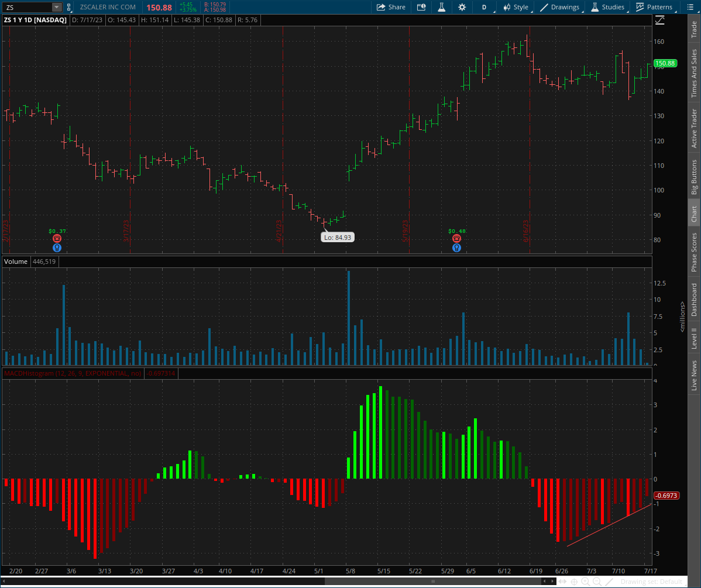701x588 pixels.
Task: Open the Patterns menu
Action: click(x=654, y=7)
